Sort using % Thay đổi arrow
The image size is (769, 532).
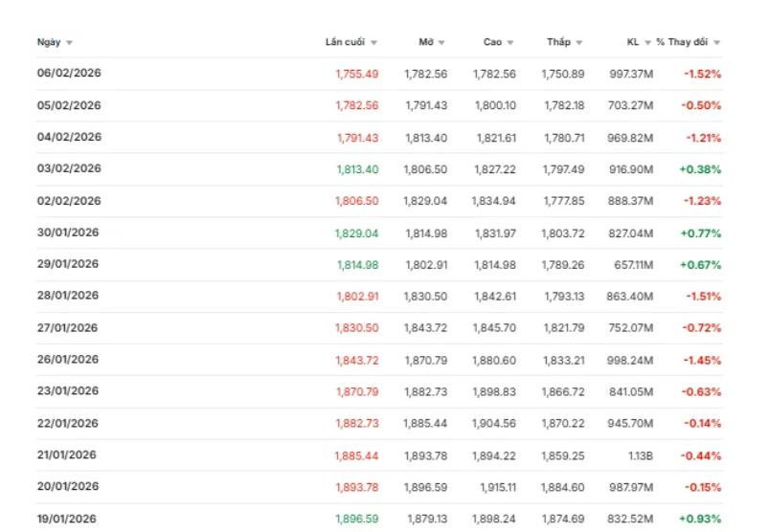pyautogui.click(x=717, y=43)
